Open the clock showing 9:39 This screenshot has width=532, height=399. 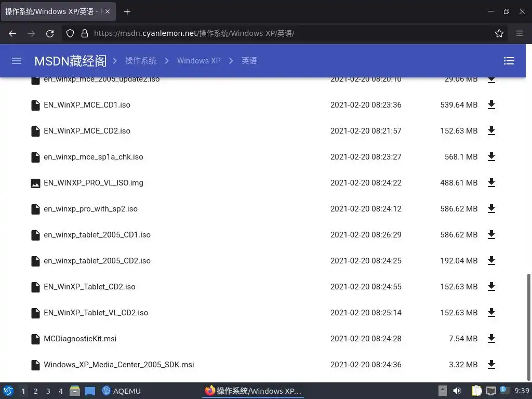pos(522,391)
